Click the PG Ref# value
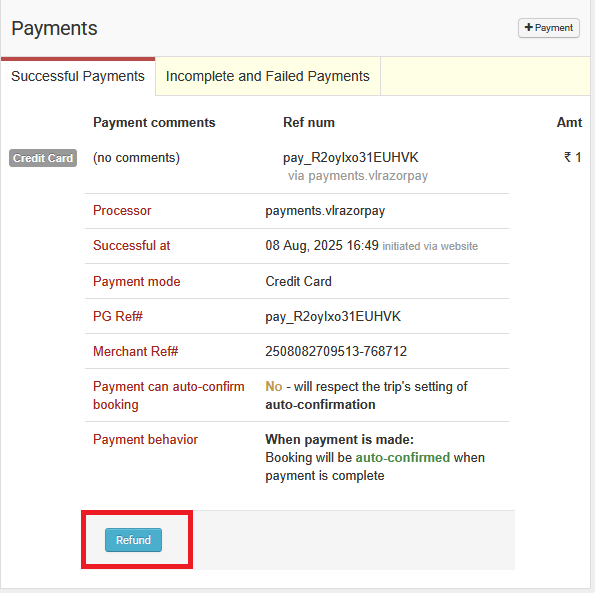This screenshot has height=593, width=601. point(333,316)
